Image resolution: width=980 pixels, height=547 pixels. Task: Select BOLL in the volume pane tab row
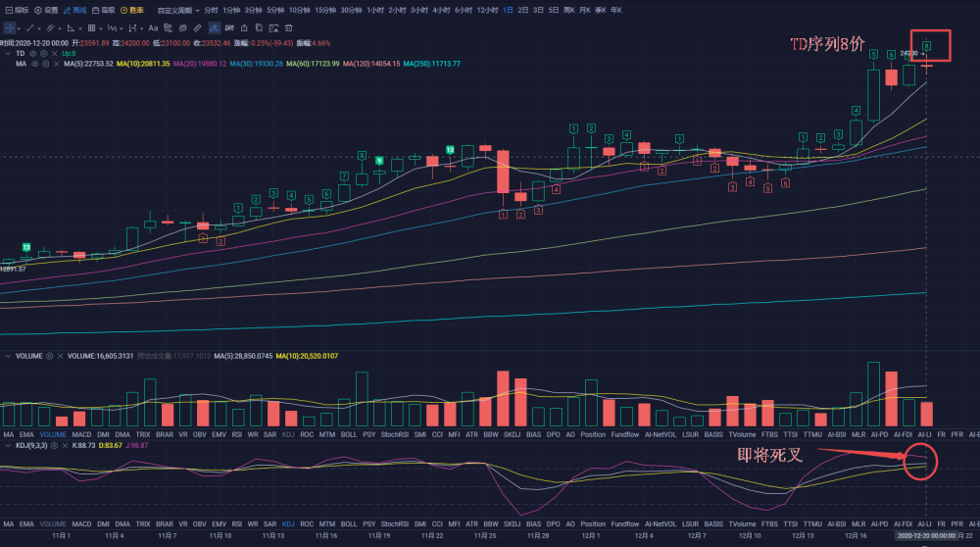tap(349, 434)
